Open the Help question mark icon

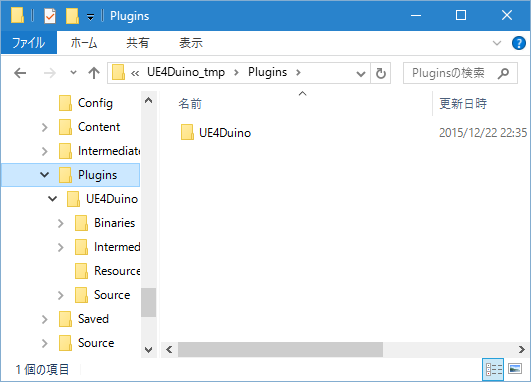click(x=518, y=43)
